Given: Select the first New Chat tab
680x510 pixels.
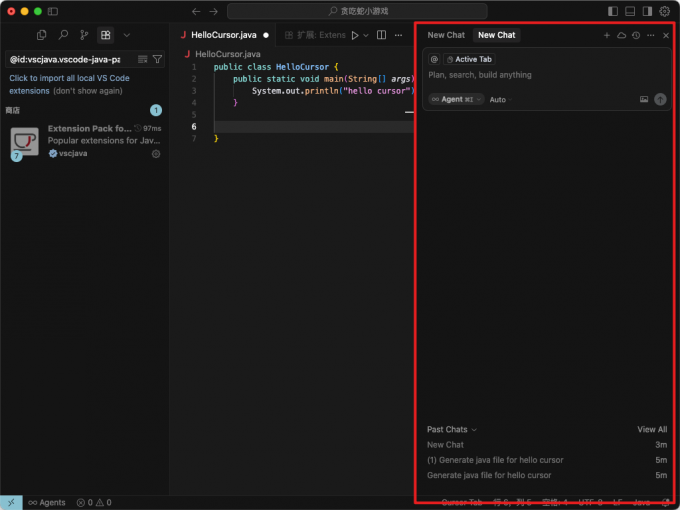Looking at the screenshot, I should pyautogui.click(x=446, y=35).
